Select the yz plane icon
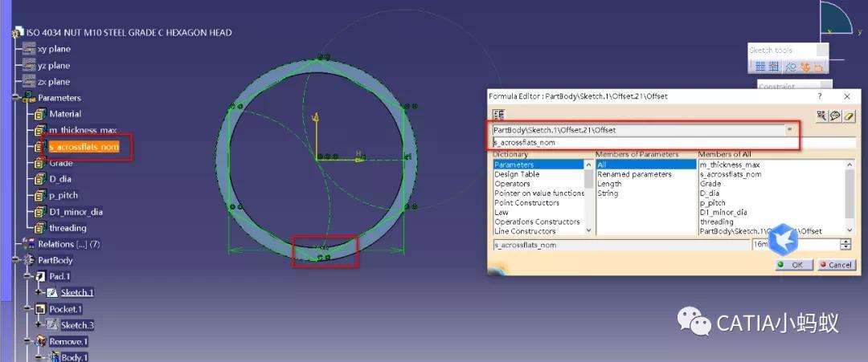Screen dimensions: 868x362 [x=30, y=65]
